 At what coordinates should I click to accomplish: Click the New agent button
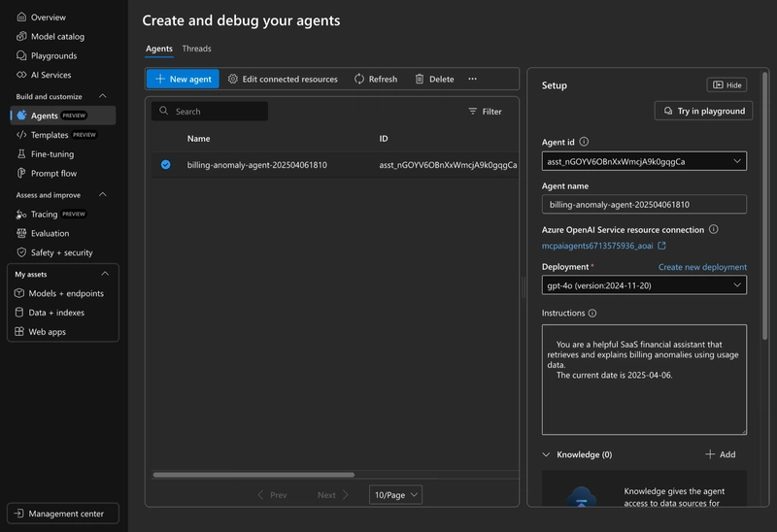coord(183,80)
